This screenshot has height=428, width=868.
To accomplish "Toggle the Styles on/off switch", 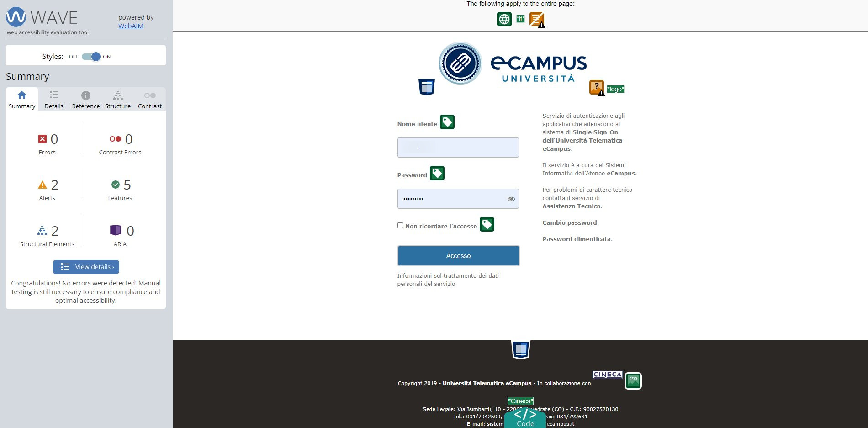I will [x=91, y=57].
